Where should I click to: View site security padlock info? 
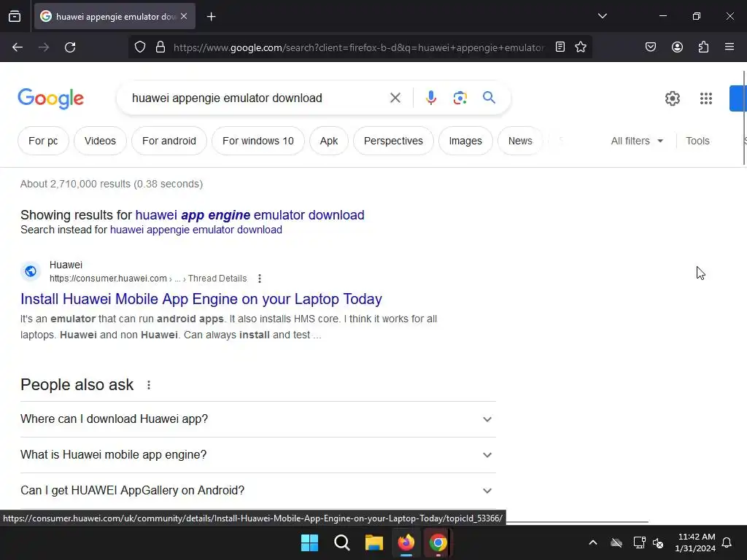tap(160, 47)
